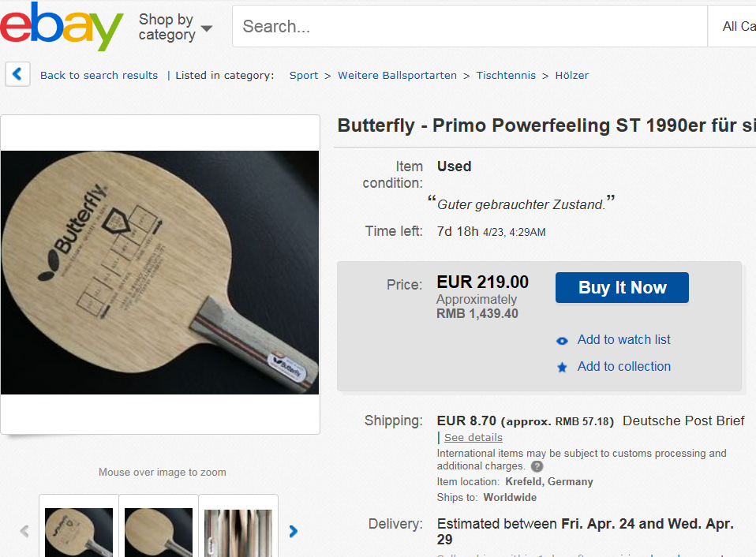Open Weitere Ballsportarten breadcrumb
This screenshot has width=756, height=557.
tap(397, 76)
